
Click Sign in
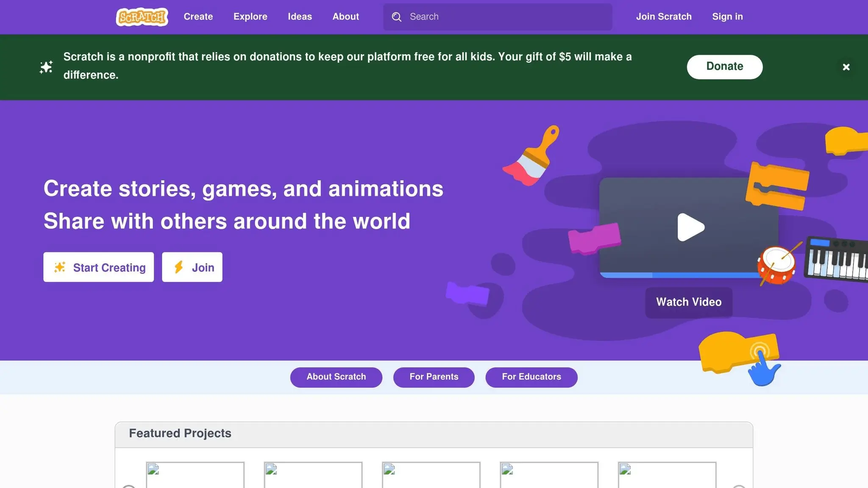(727, 17)
